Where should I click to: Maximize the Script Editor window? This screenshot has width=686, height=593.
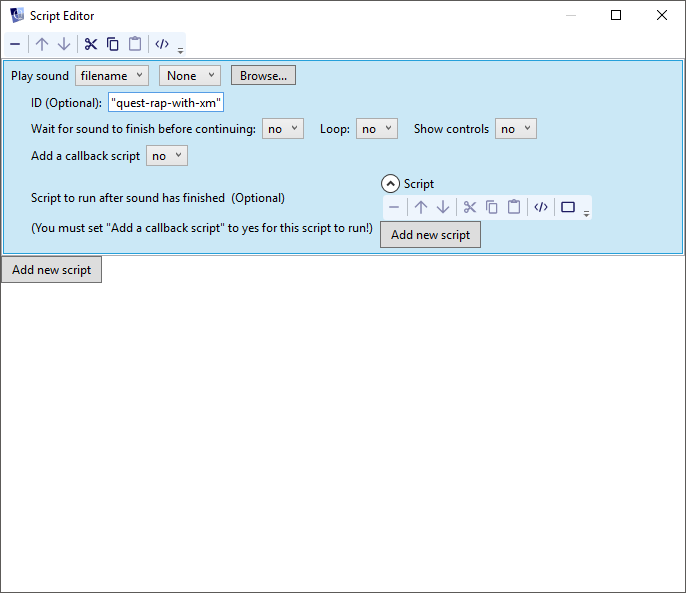pos(616,15)
